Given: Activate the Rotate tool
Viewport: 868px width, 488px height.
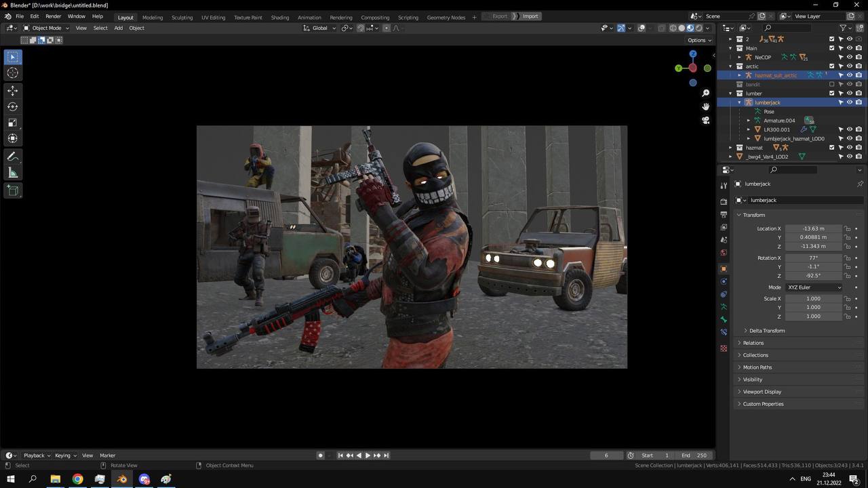Looking at the screenshot, I should point(12,106).
